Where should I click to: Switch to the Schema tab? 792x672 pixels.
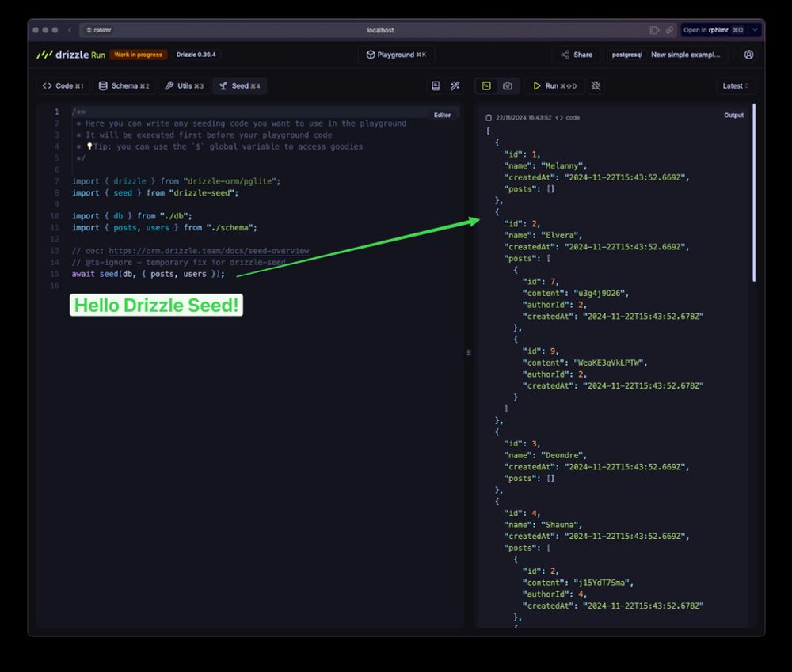pyautogui.click(x=124, y=85)
